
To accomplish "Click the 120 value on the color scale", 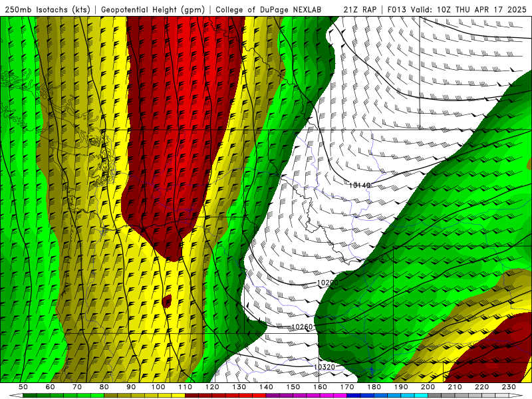I will click(x=212, y=387).
